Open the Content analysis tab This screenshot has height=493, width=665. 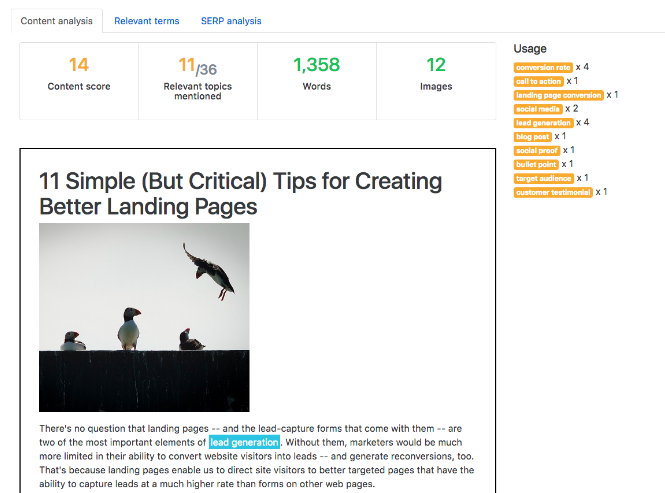56,21
